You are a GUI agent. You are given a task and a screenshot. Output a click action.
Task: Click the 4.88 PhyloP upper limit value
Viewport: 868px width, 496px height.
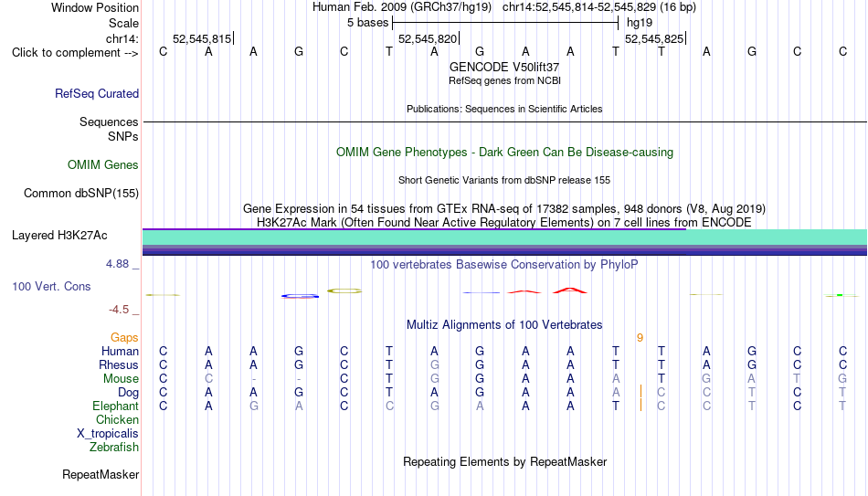coord(117,264)
